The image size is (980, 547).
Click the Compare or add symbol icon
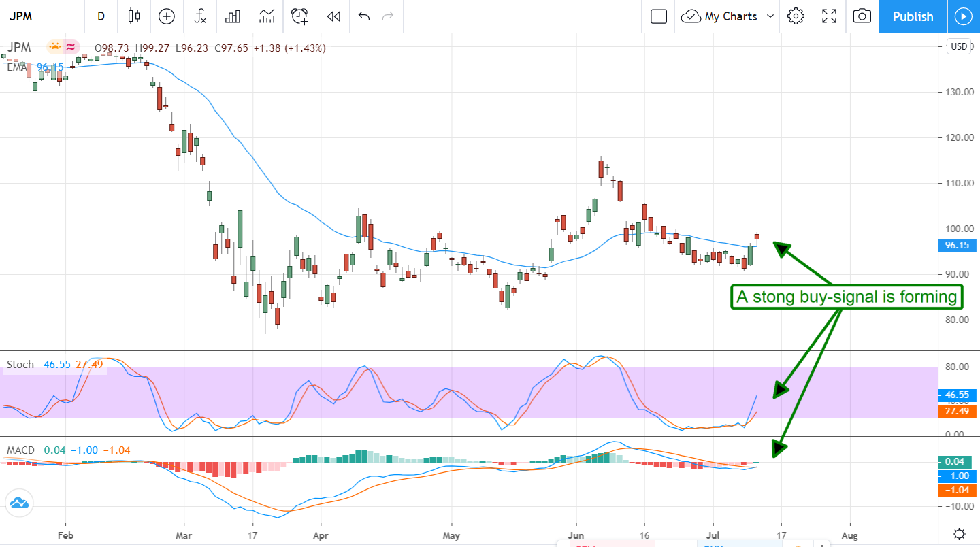point(167,16)
